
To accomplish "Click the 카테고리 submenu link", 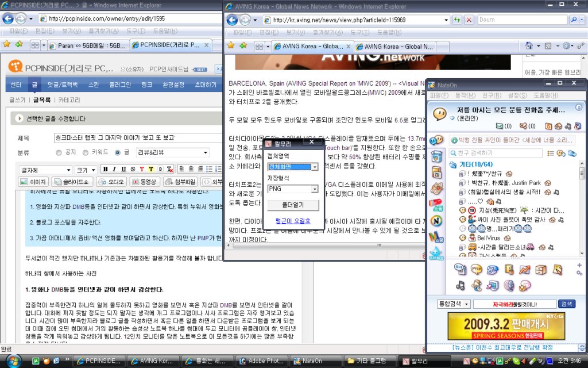I will pyautogui.click(x=69, y=100).
